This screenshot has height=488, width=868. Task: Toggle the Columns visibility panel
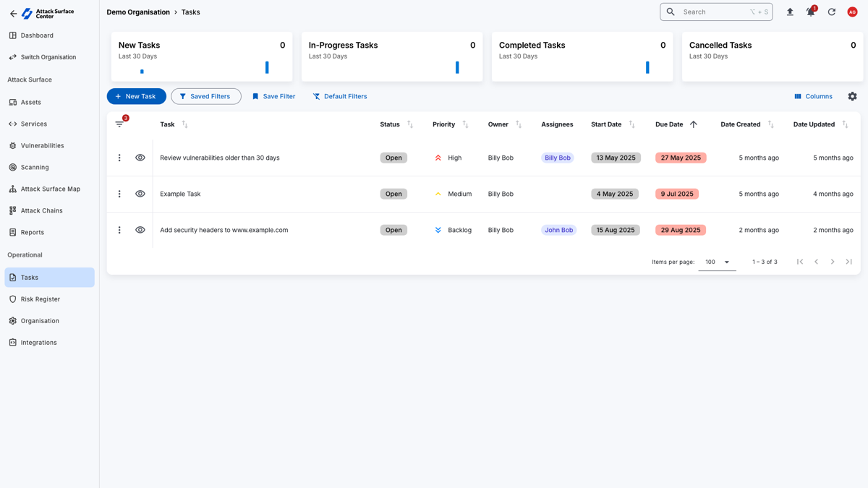click(813, 96)
